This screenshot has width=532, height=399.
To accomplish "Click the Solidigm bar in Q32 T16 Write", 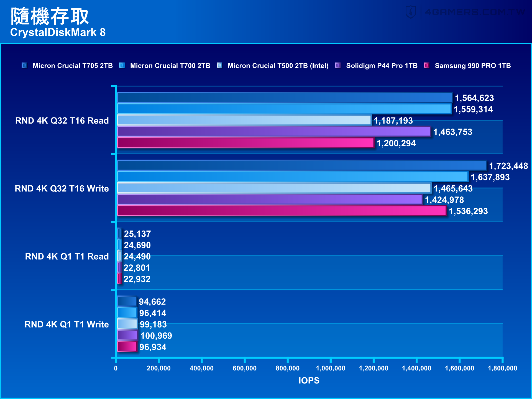I will 270,199.
